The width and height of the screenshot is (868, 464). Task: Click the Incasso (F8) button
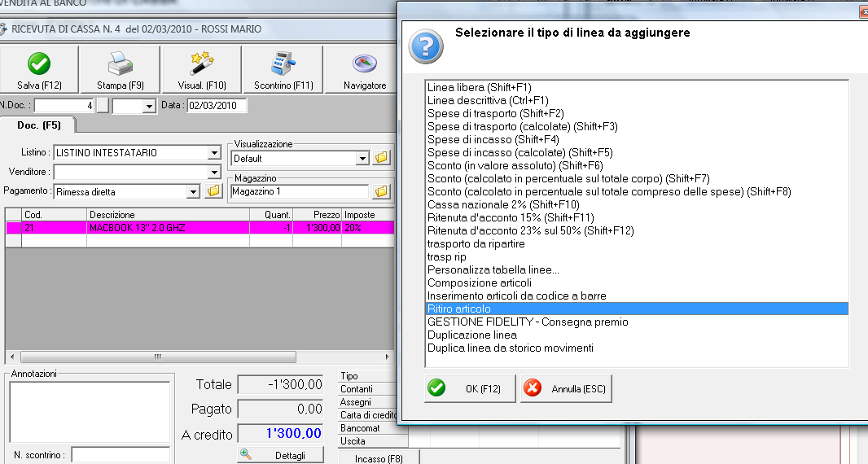pyautogui.click(x=379, y=458)
